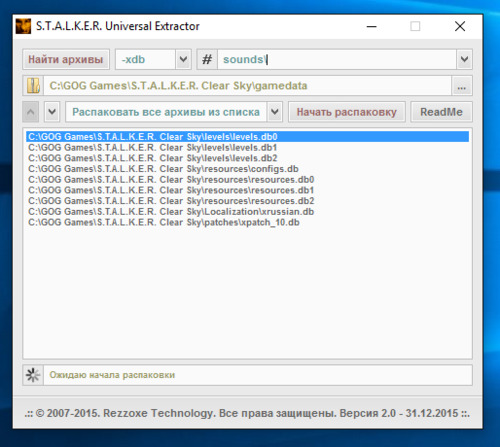Screen dimensions: 500x447
Task: Click the S.T.A.L.K.E.R. app title icon
Action: (x=23, y=26)
